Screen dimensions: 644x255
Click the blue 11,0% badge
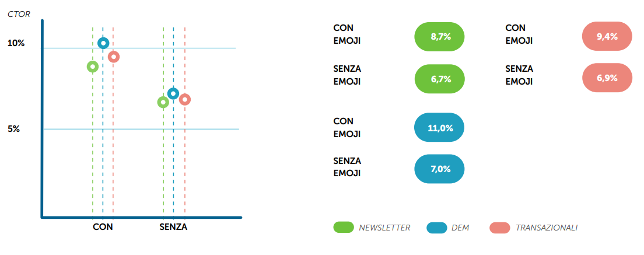pos(439,128)
